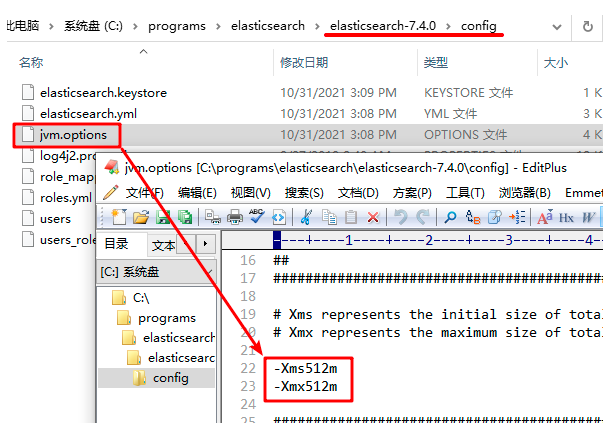Click the Copy icon in toolbar
Viewport: 603px width, 423px height.
[x=329, y=218]
